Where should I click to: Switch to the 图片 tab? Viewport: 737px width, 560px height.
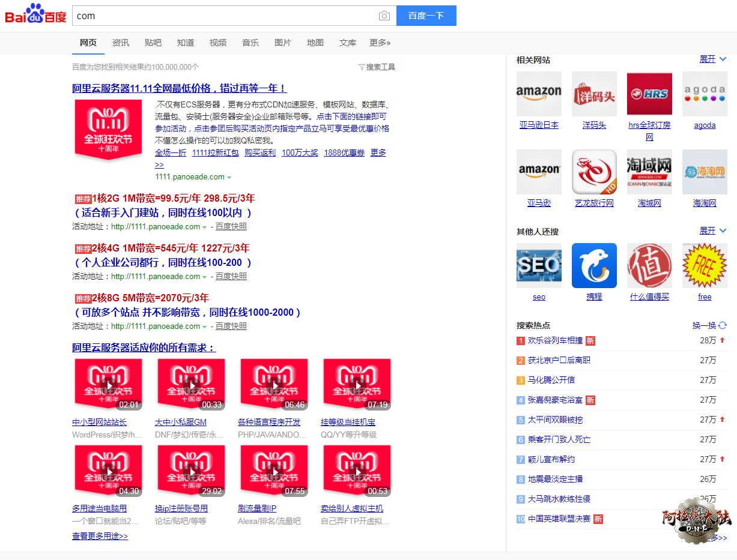[x=283, y=43]
